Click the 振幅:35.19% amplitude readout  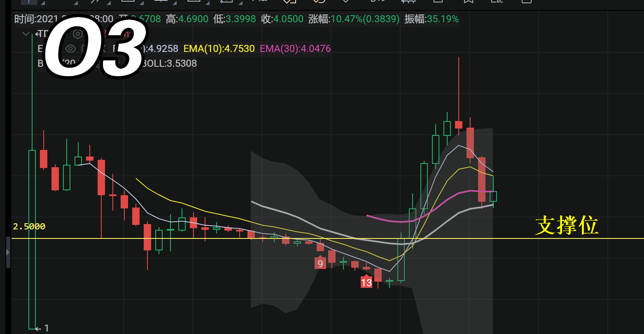point(432,19)
